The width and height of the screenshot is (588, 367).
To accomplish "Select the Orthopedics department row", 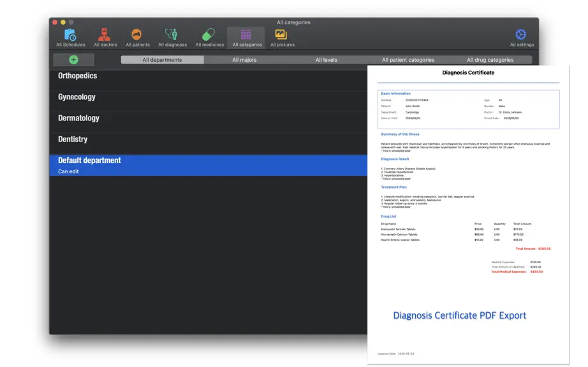I will click(x=209, y=80).
